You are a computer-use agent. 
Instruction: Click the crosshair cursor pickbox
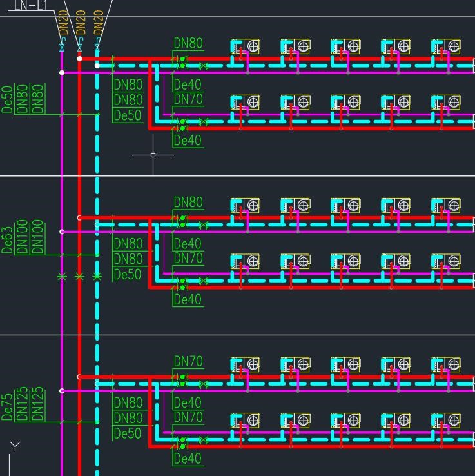(153, 155)
